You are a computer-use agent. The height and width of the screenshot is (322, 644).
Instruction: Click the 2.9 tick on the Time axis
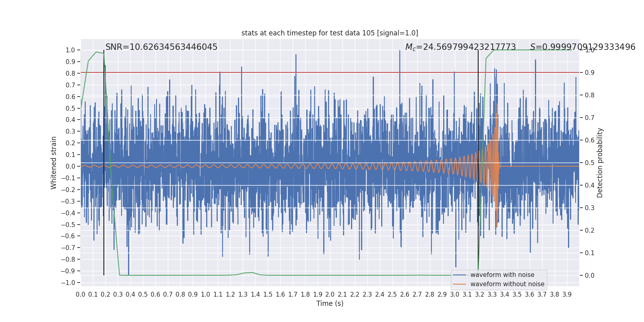[x=442, y=294]
